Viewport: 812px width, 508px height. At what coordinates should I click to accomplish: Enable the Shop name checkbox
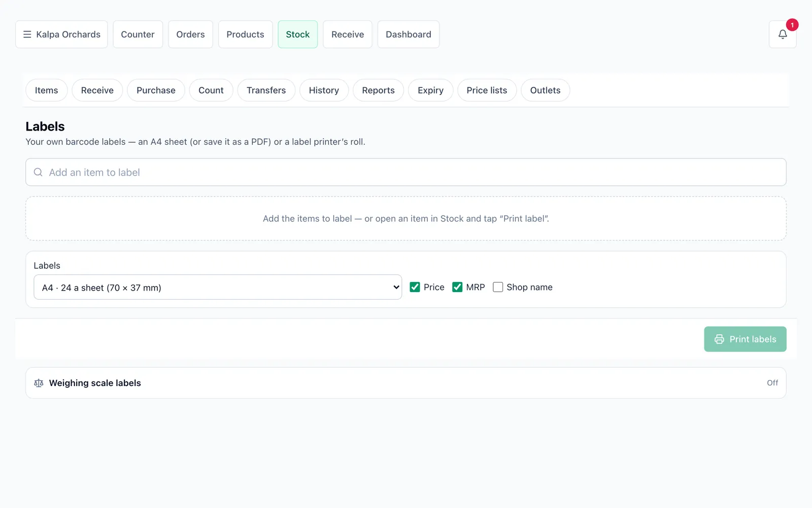(x=498, y=287)
